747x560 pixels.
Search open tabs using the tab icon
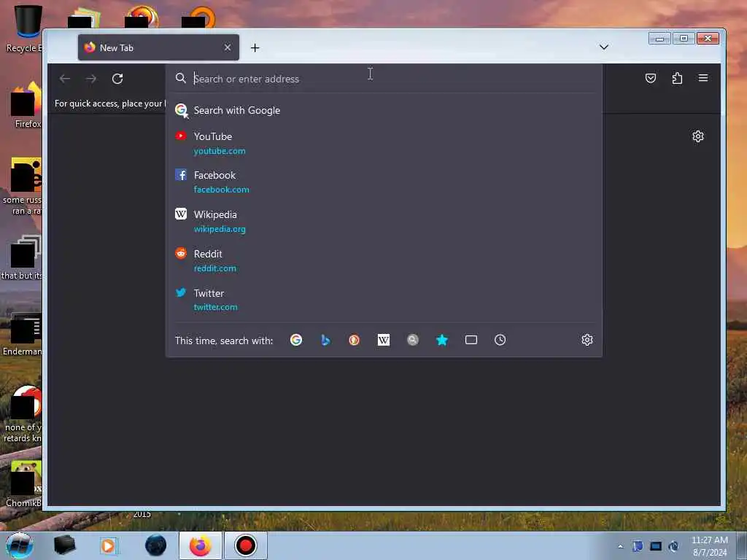[471, 340]
